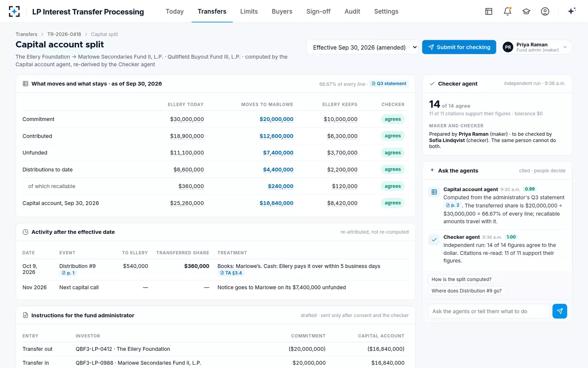Click 'How is the split computed?' suggestion
The height and width of the screenshot is (368, 588).
461,279
